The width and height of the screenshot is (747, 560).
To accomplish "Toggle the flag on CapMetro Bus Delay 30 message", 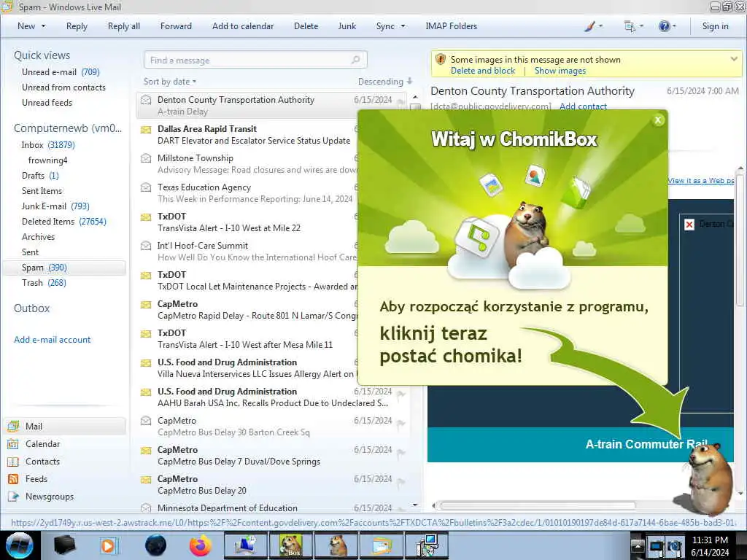I will click(x=401, y=423).
